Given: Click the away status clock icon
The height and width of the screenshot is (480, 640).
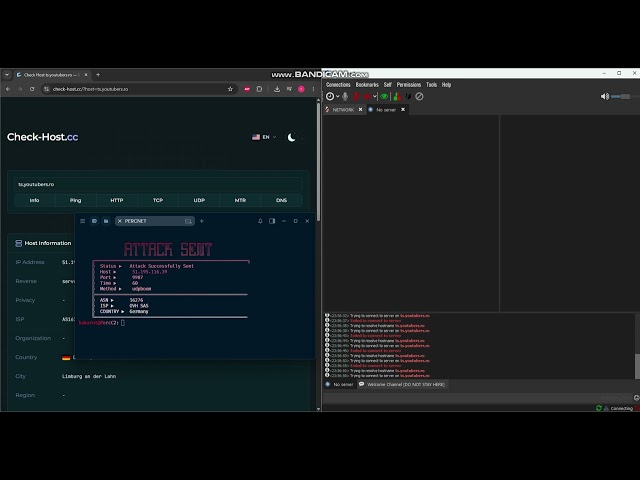Looking at the screenshot, I should point(330,96).
